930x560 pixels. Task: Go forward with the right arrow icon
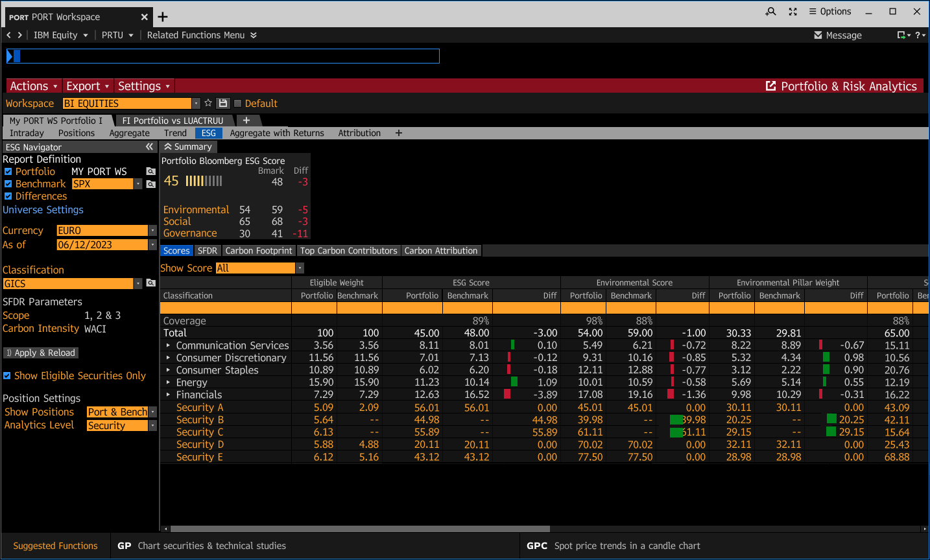click(x=20, y=35)
